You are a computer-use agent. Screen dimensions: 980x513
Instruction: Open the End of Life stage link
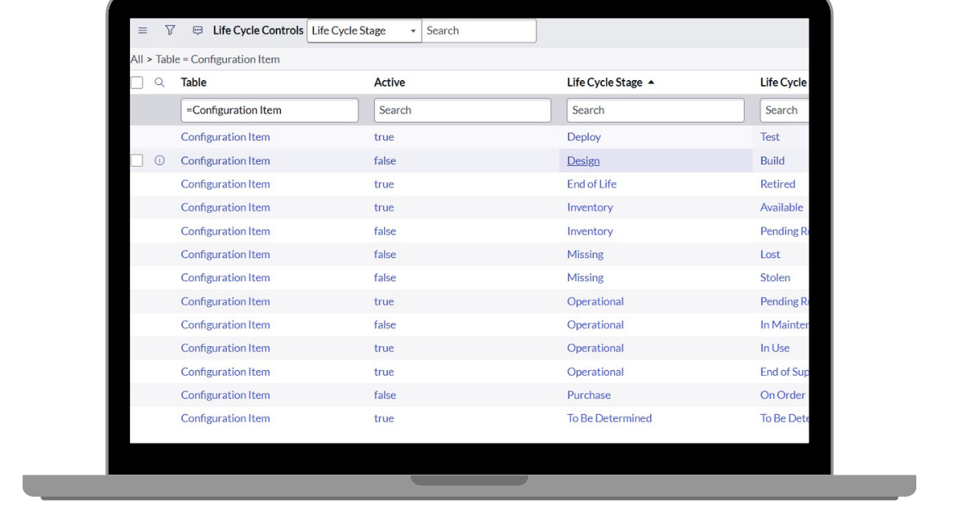click(591, 184)
